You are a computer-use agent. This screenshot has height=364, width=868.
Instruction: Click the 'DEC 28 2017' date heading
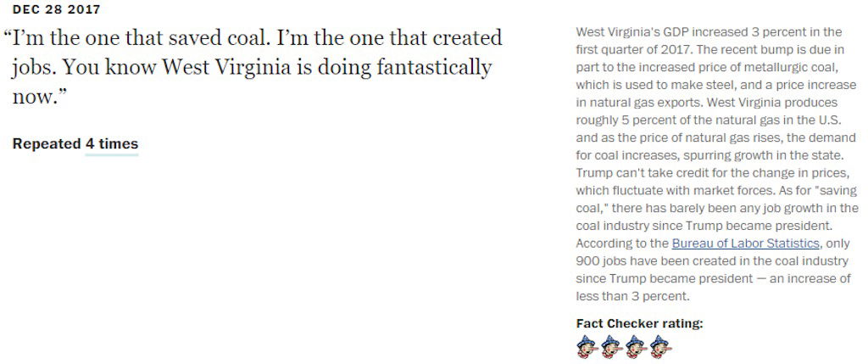tap(57, 9)
